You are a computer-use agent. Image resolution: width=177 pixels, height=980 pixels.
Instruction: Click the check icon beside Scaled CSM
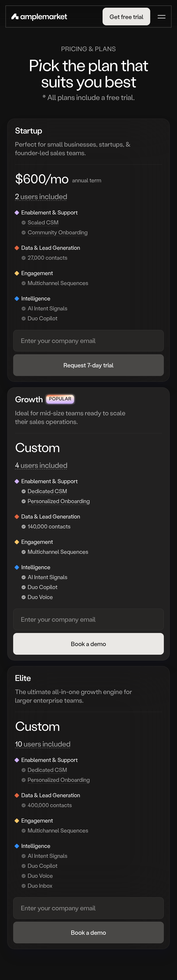point(24,223)
